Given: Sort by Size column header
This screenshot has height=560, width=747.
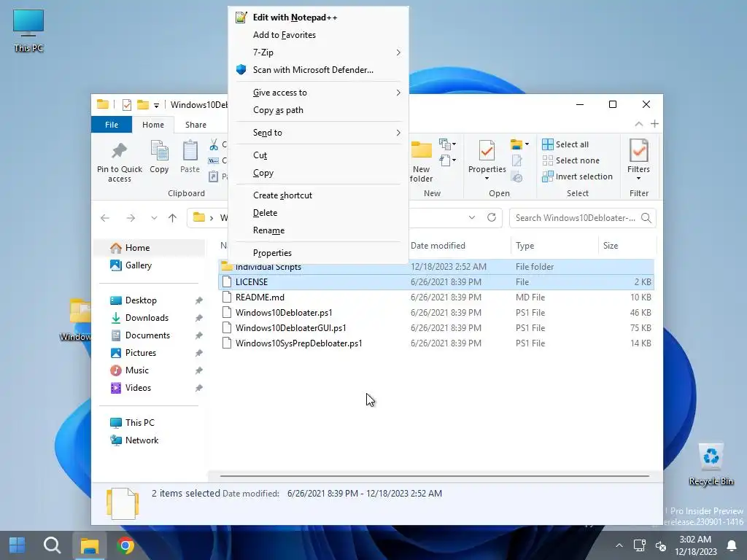Looking at the screenshot, I should [x=627, y=246].
